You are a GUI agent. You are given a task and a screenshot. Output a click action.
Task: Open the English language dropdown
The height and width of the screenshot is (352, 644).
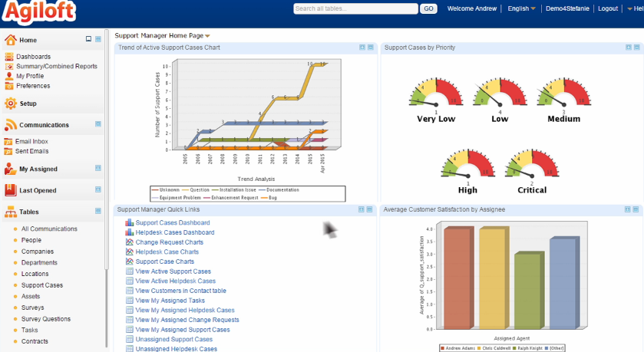point(533,9)
